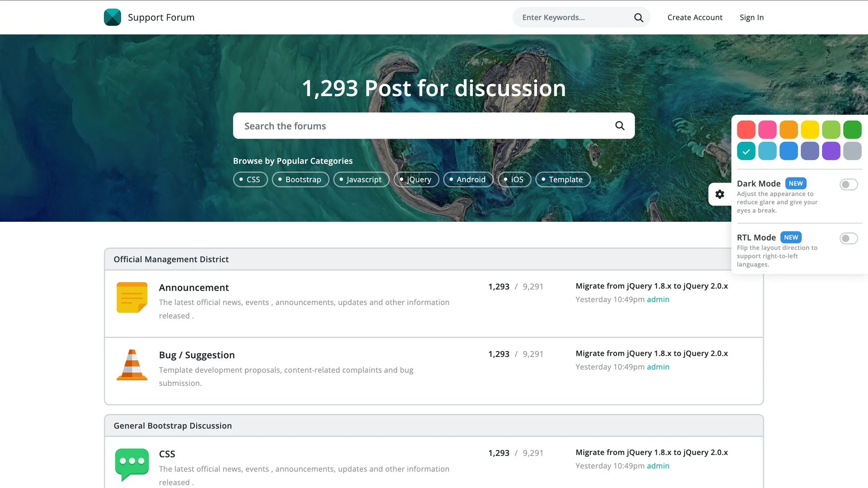The image size is (868, 488).
Task: Select the light blue theme color swatch
Action: pyautogui.click(x=767, y=151)
